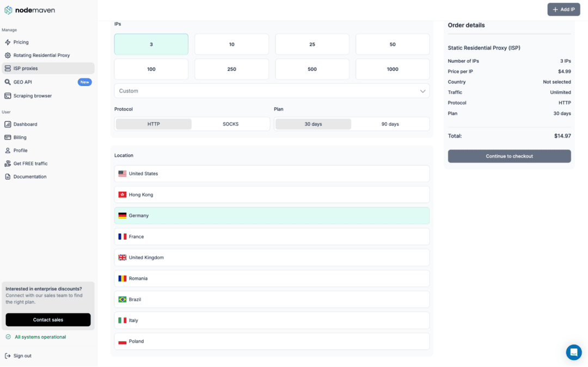
Task: Expand the Custom dropdown chevron
Action: tap(422, 91)
